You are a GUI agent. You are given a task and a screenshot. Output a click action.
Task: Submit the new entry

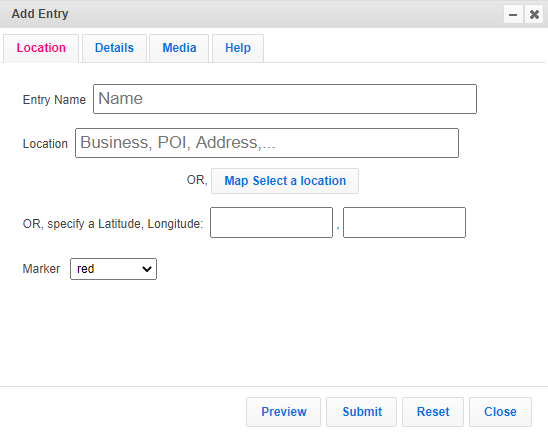pyautogui.click(x=362, y=412)
